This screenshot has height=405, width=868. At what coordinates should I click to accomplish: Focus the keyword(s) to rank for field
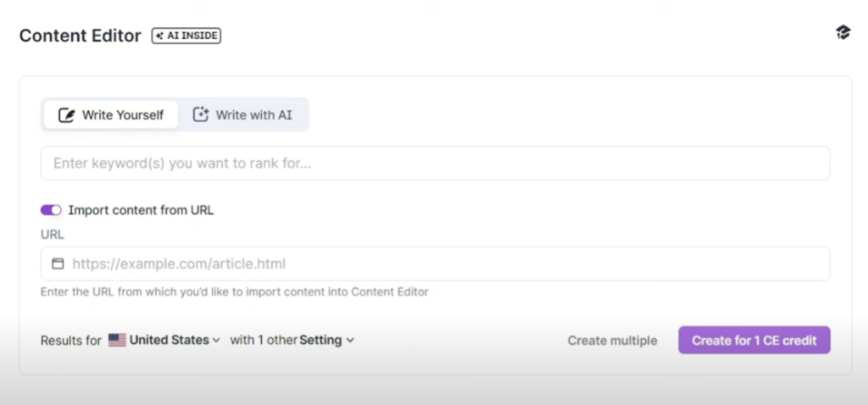click(435, 164)
